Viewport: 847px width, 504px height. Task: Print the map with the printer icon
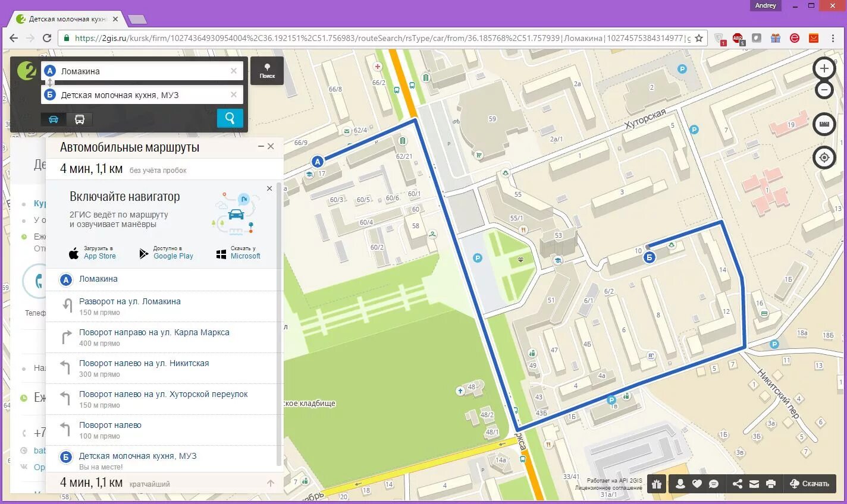771,484
